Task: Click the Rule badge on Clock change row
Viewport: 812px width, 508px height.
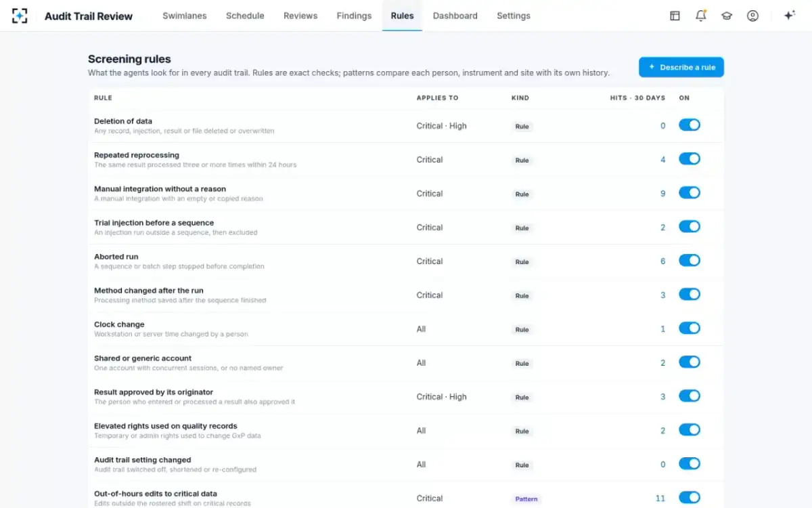Action: point(522,330)
